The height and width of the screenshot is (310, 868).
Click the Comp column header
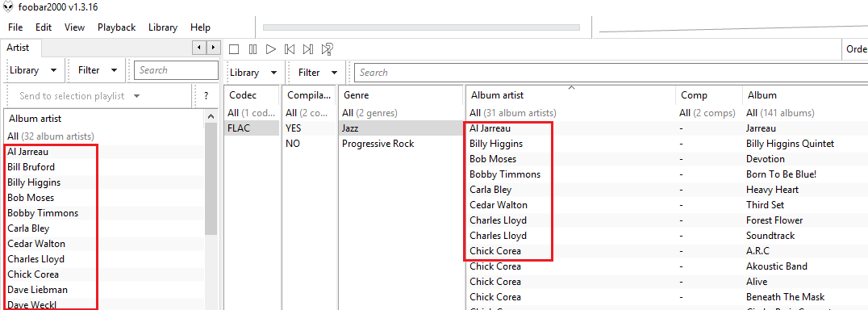(x=709, y=95)
